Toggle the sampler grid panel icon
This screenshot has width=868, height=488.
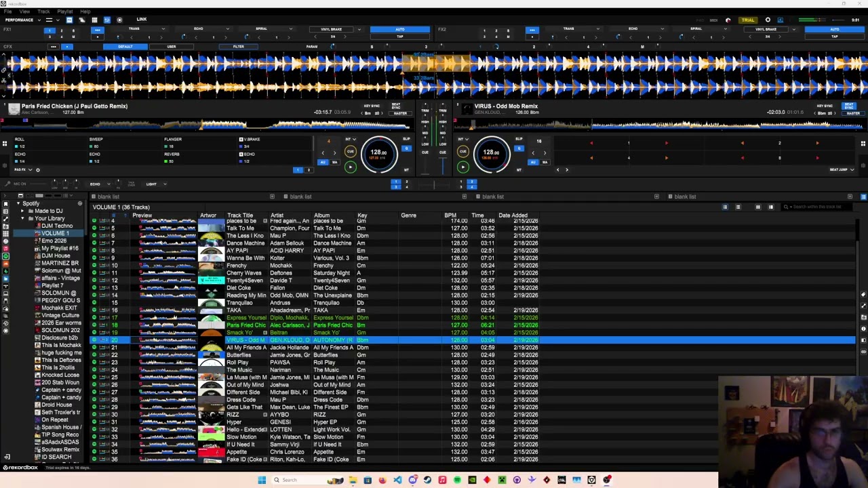94,20
